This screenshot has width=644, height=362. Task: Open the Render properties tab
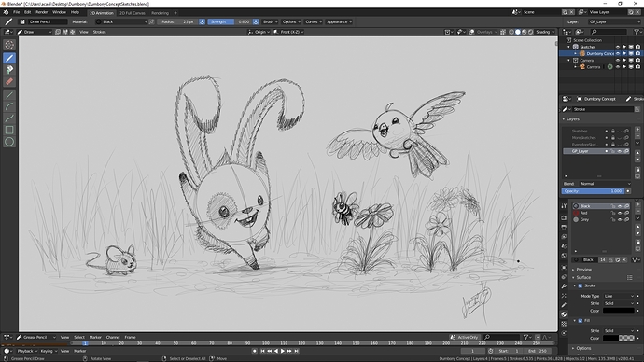tap(564, 217)
